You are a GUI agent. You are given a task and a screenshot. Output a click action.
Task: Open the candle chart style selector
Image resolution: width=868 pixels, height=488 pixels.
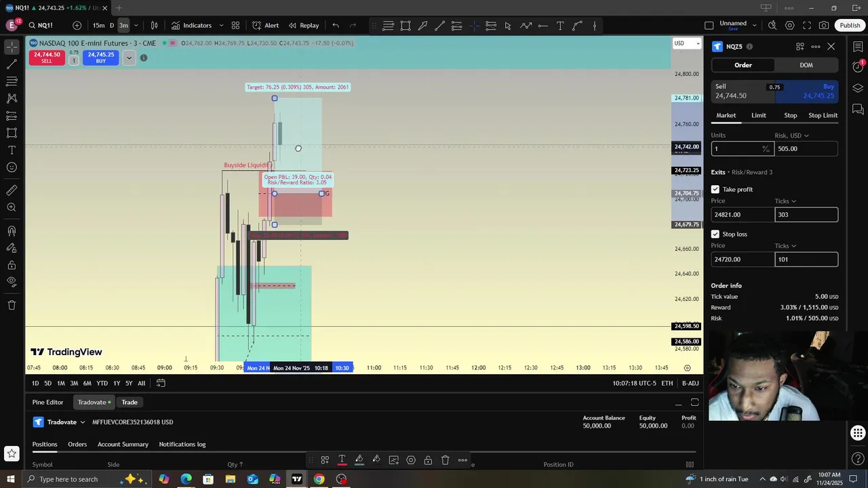[x=154, y=25]
